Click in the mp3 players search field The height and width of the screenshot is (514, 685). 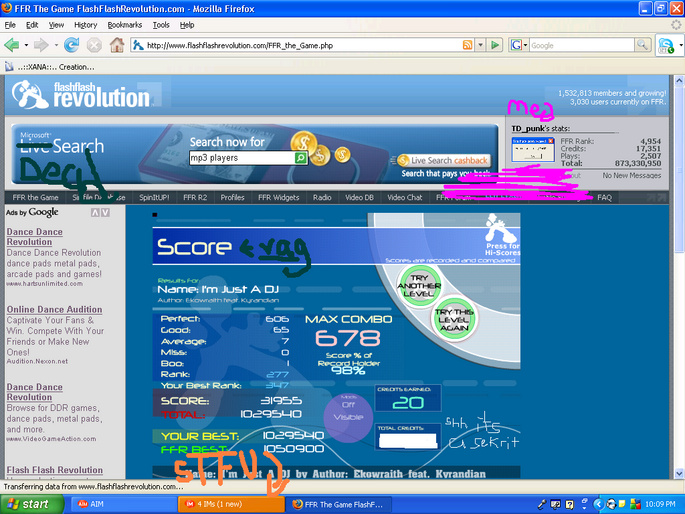(x=242, y=158)
